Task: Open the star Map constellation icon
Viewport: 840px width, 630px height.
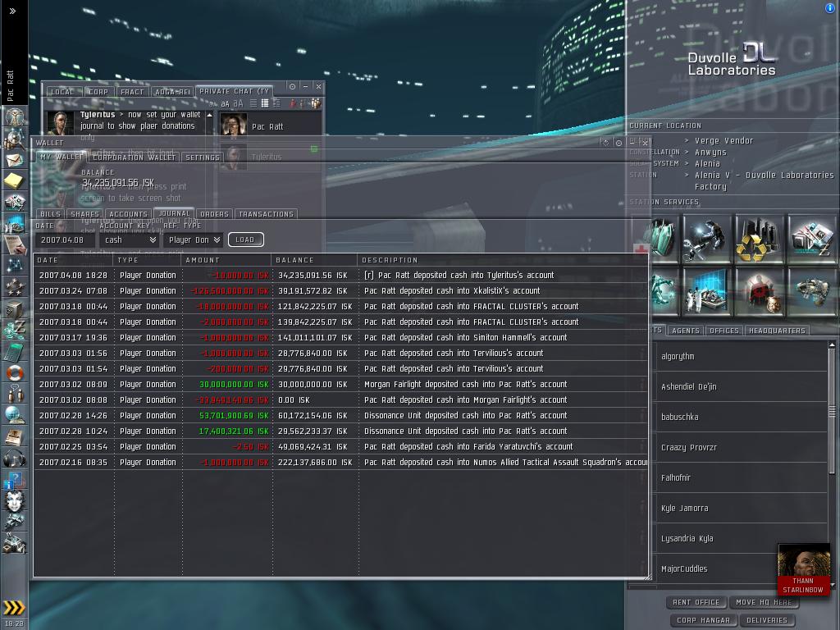Action: [x=15, y=265]
